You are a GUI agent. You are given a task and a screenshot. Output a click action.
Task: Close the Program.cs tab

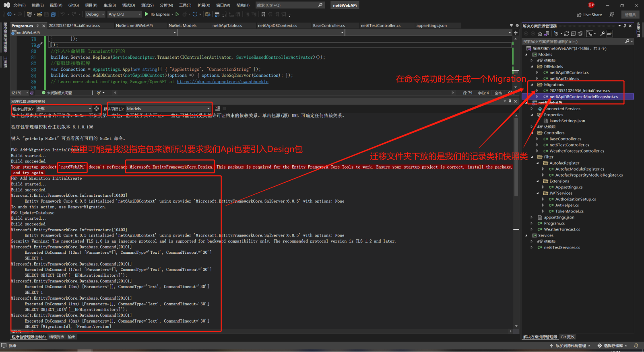click(x=44, y=26)
